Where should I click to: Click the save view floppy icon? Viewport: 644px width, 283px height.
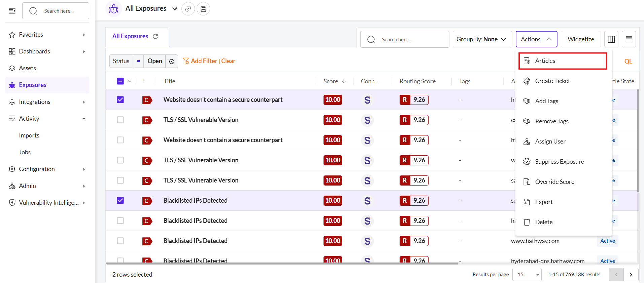[203, 9]
